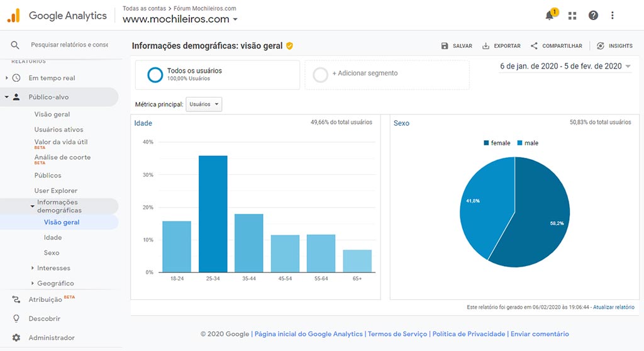Click the Compartilhar share icon
The height and width of the screenshot is (351, 644).
pyautogui.click(x=534, y=46)
